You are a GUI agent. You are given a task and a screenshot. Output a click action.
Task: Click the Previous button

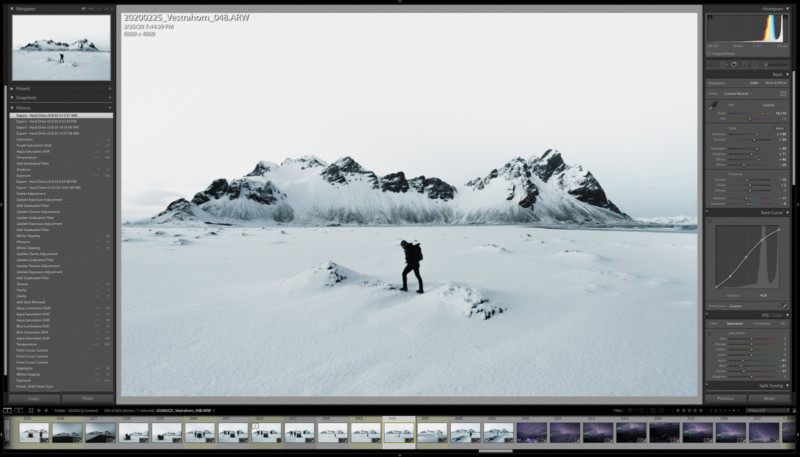[726, 398]
